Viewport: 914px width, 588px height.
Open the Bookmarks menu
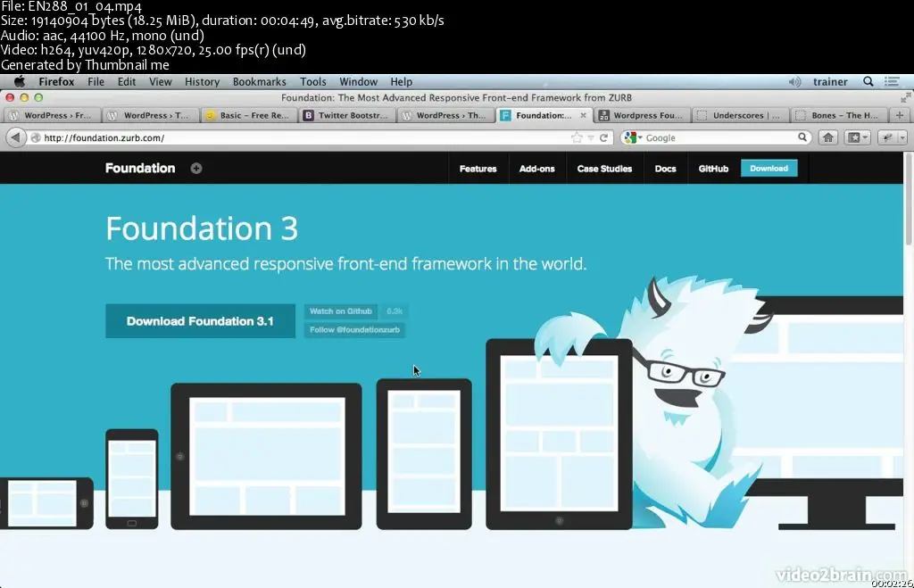(260, 81)
